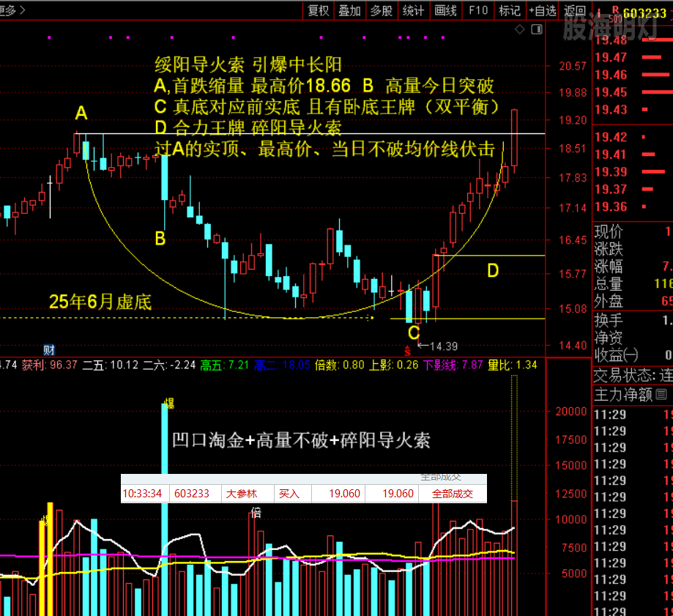Viewport: 673px width, 616px height.
Task: Click the latest tall red candlestick
Action: click(x=514, y=139)
